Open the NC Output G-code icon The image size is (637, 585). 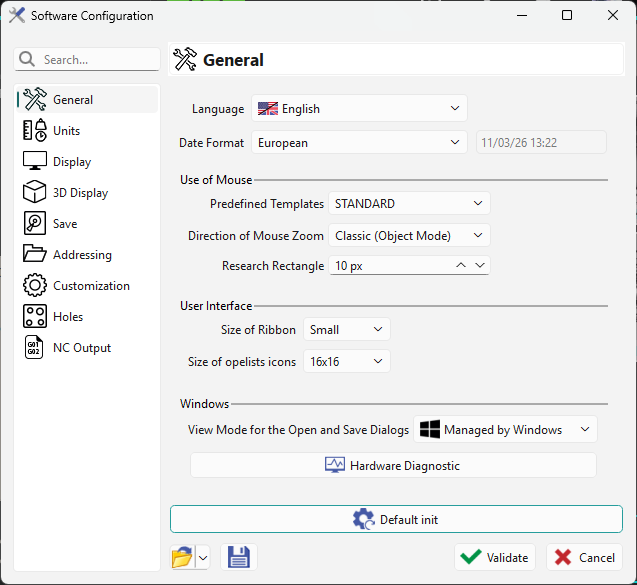pyautogui.click(x=35, y=347)
